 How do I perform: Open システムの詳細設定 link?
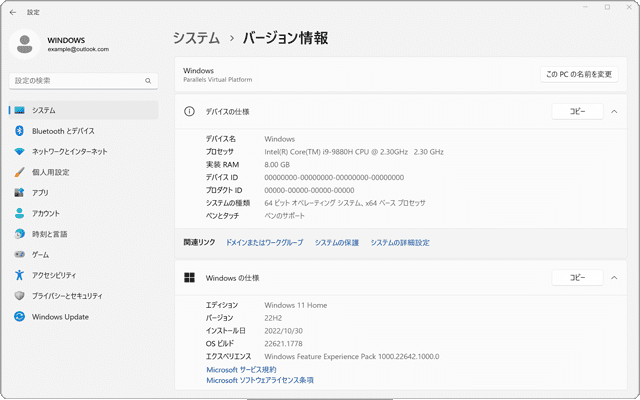(x=400, y=242)
